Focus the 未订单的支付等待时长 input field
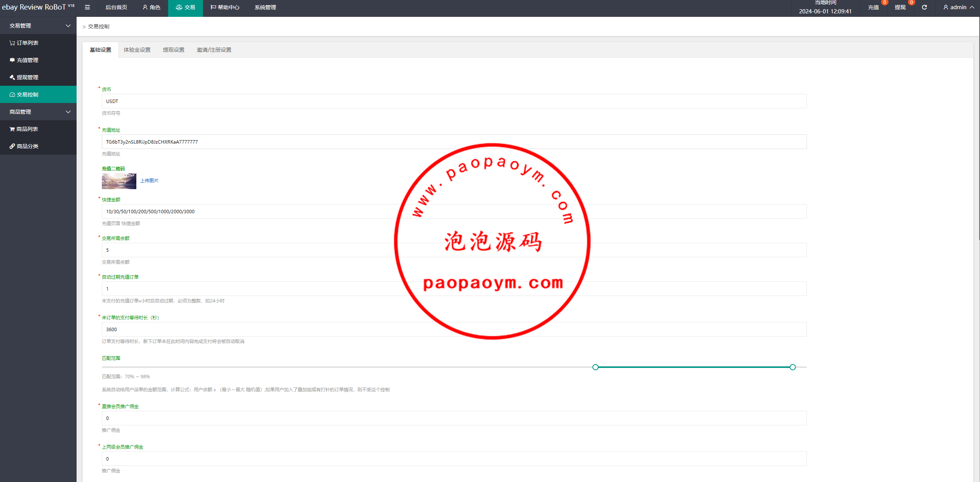This screenshot has width=980, height=482. click(454, 329)
